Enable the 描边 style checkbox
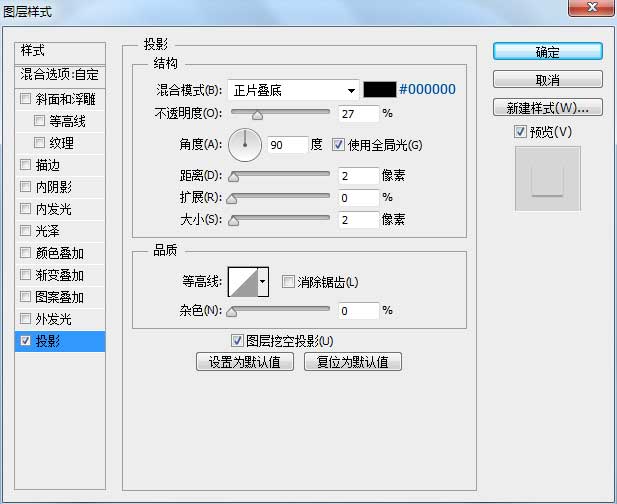Image resolution: width=617 pixels, height=504 pixels. tap(26, 164)
